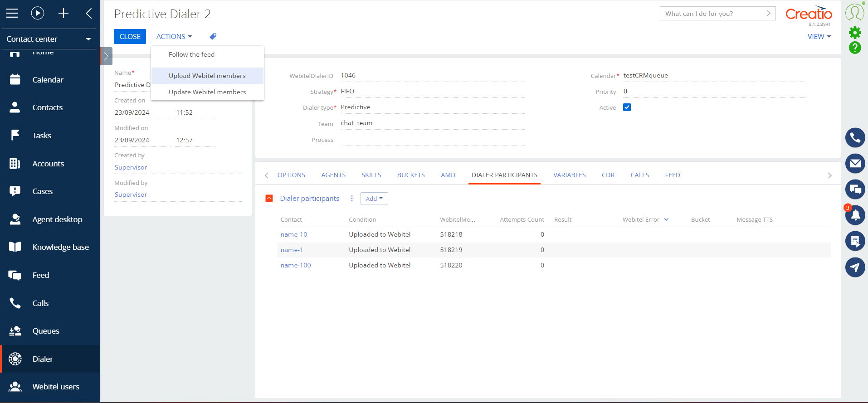The image size is (868, 403).
Task: Collapse the left sidebar with back chevron
Action: tap(89, 13)
